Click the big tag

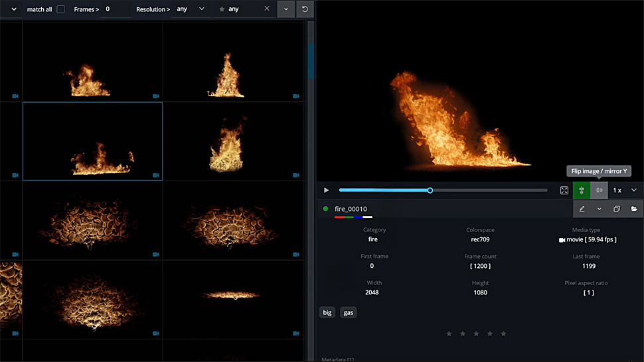[x=327, y=312]
